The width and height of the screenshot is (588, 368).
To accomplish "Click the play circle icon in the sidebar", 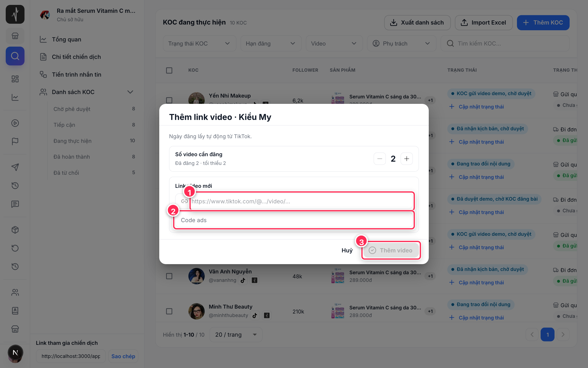I will click(15, 123).
